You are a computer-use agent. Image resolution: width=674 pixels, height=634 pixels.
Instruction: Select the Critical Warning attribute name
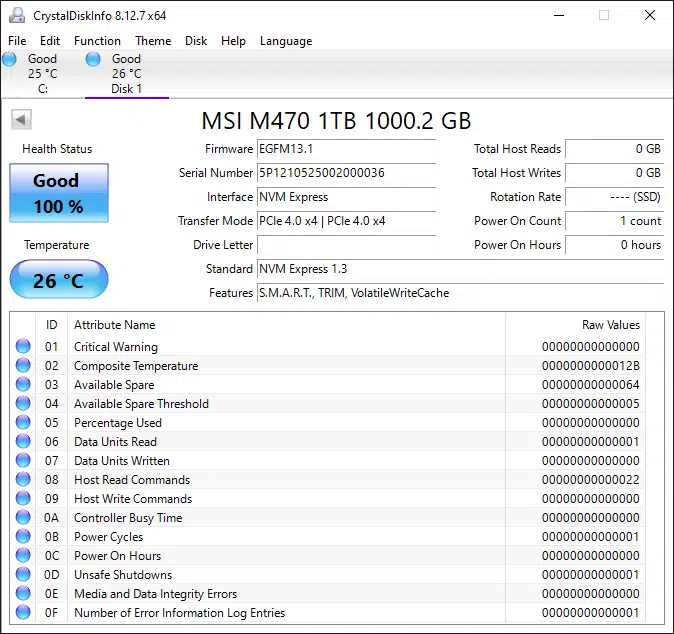116,346
